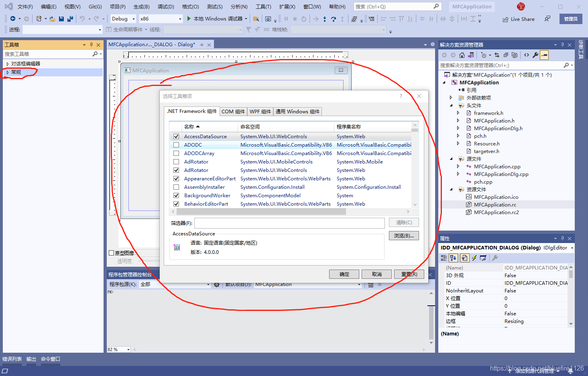Click the Navigate Backward arrow icon
The image size is (588, 376).
tap(13, 19)
